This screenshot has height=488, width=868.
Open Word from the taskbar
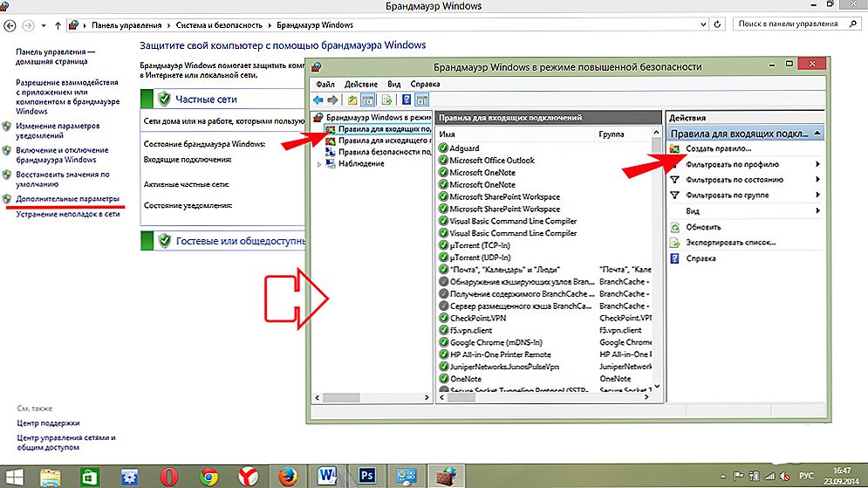[328, 477]
